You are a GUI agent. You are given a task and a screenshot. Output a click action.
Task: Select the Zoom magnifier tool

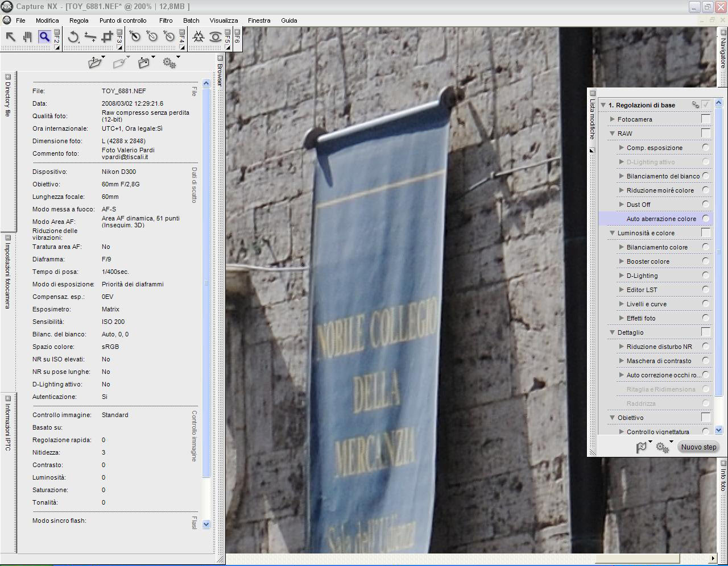[44, 37]
